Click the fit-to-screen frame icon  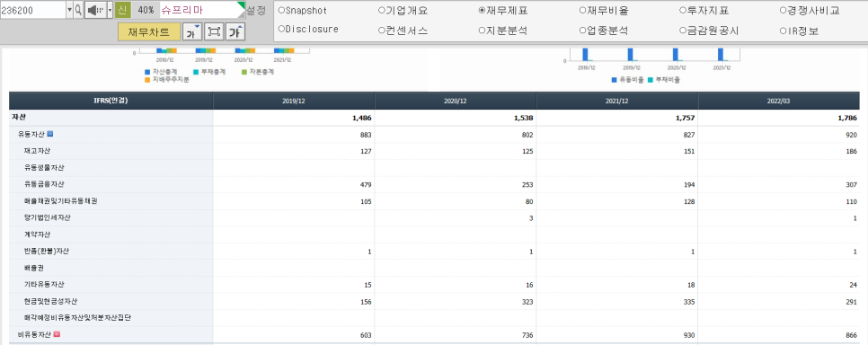coord(214,32)
